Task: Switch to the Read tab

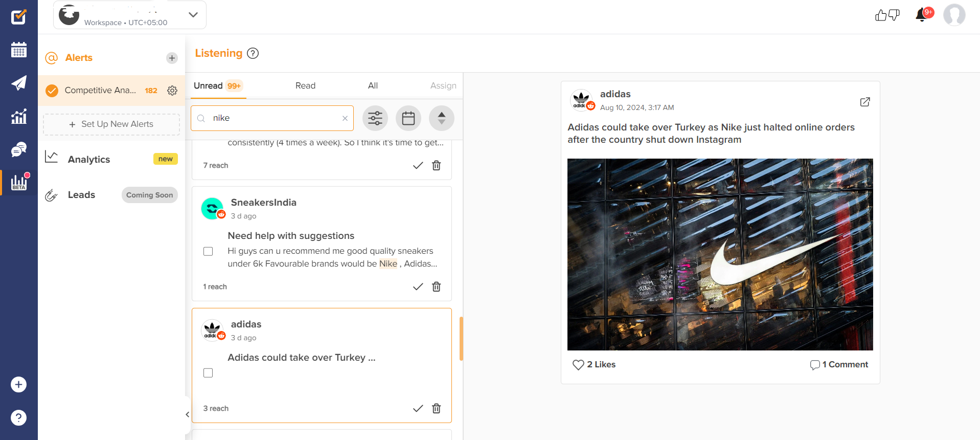Action: tap(305, 85)
